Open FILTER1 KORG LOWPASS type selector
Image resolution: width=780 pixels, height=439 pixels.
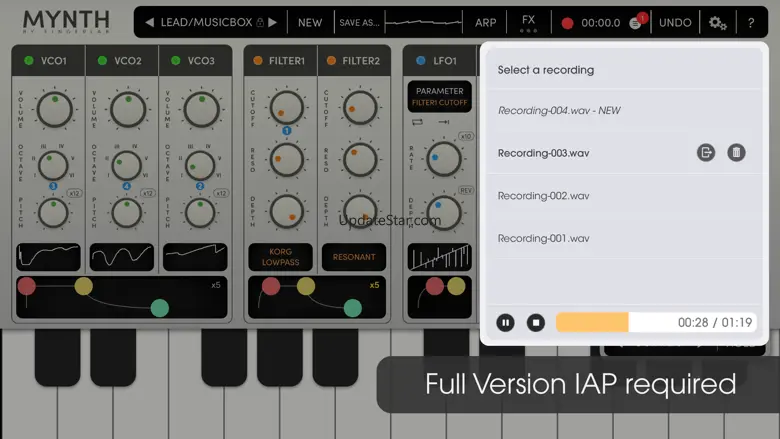pyautogui.click(x=281, y=257)
